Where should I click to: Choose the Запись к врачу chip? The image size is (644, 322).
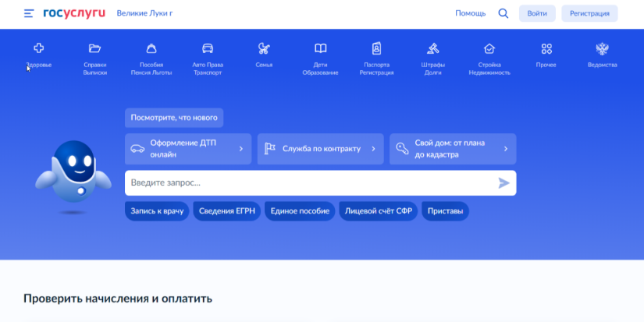[x=157, y=211]
